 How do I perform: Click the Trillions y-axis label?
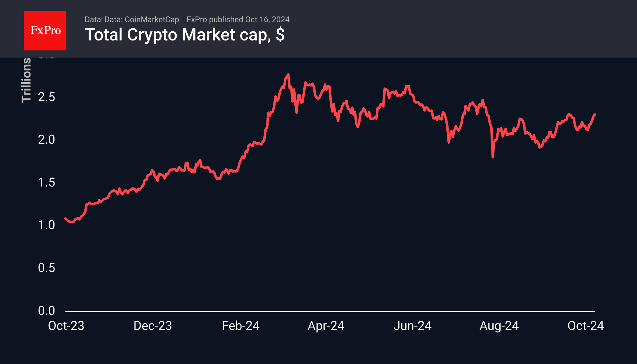[x=26, y=80]
